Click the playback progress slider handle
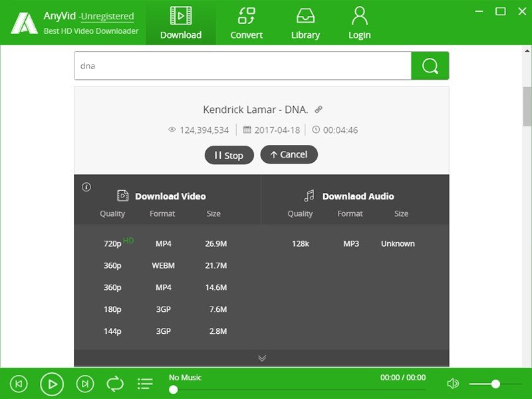532x399 pixels. (173, 390)
